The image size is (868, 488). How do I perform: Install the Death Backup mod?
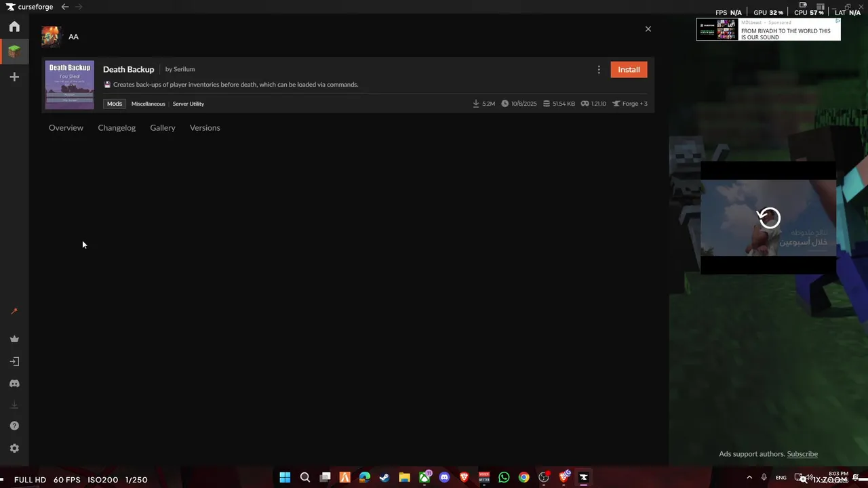[629, 70]
